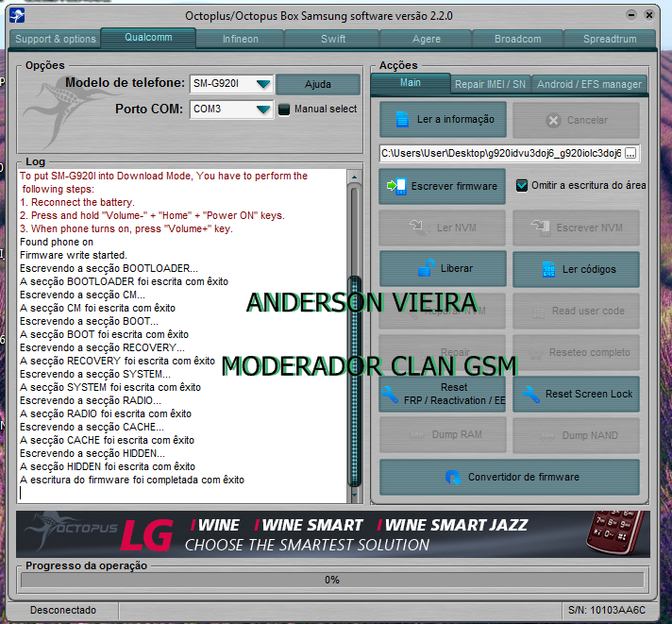Click the Read user code button
The width and height of the screenshot is (672, 624).
pos(576,312)
